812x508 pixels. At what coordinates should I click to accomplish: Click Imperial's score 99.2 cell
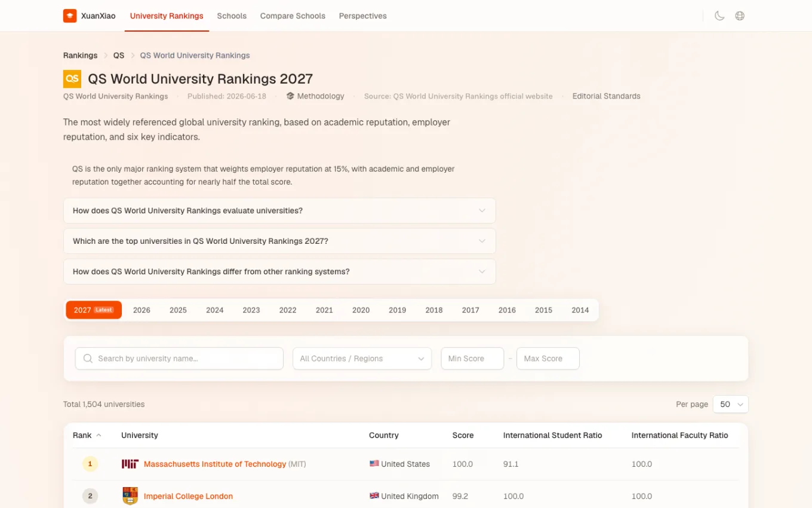[x=461, y=496]
